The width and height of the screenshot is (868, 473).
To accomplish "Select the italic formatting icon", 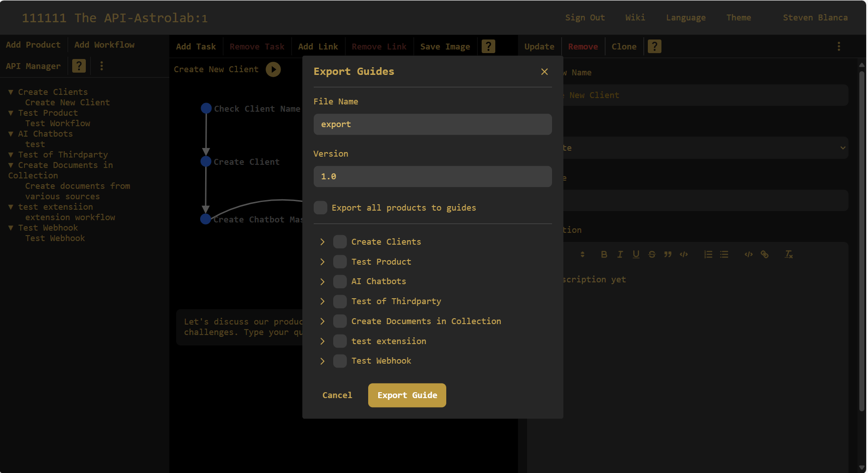I will (620, 254).
